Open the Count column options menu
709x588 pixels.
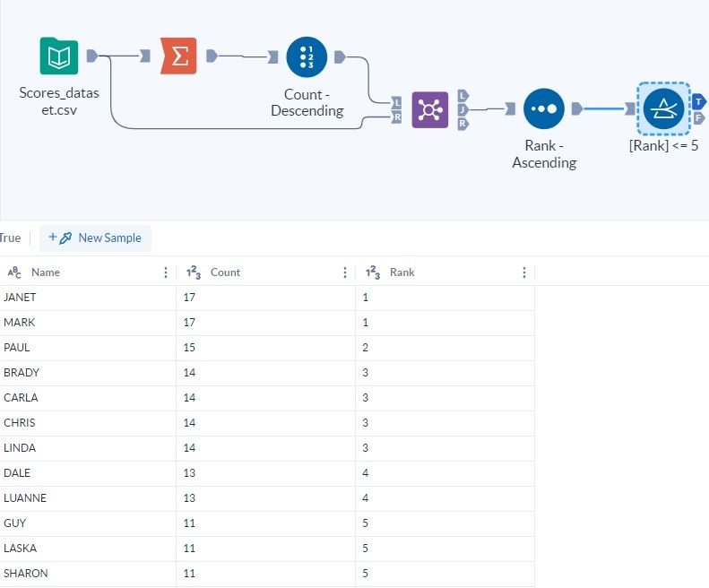point(345,272)
